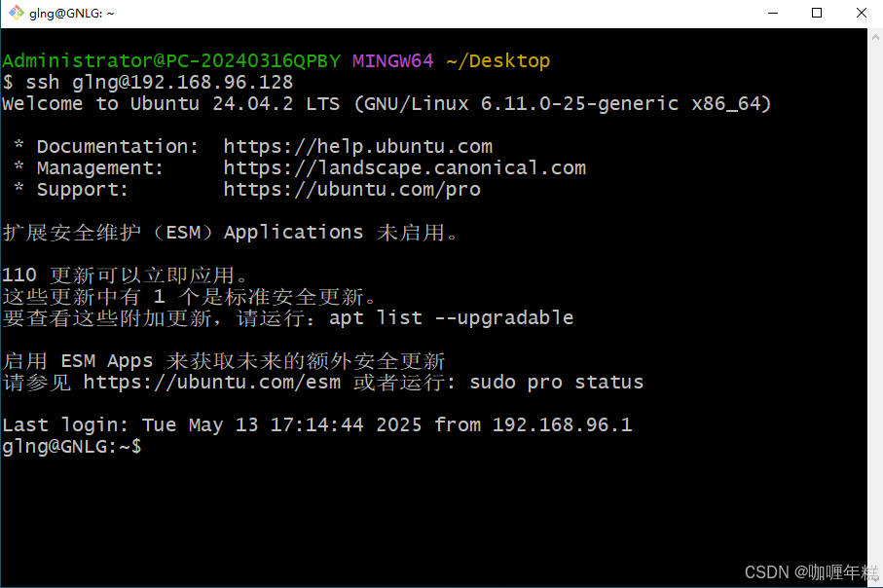
Task: Click the glng@GNLG:~$ command prompt
Action: (x=71, y=447)
